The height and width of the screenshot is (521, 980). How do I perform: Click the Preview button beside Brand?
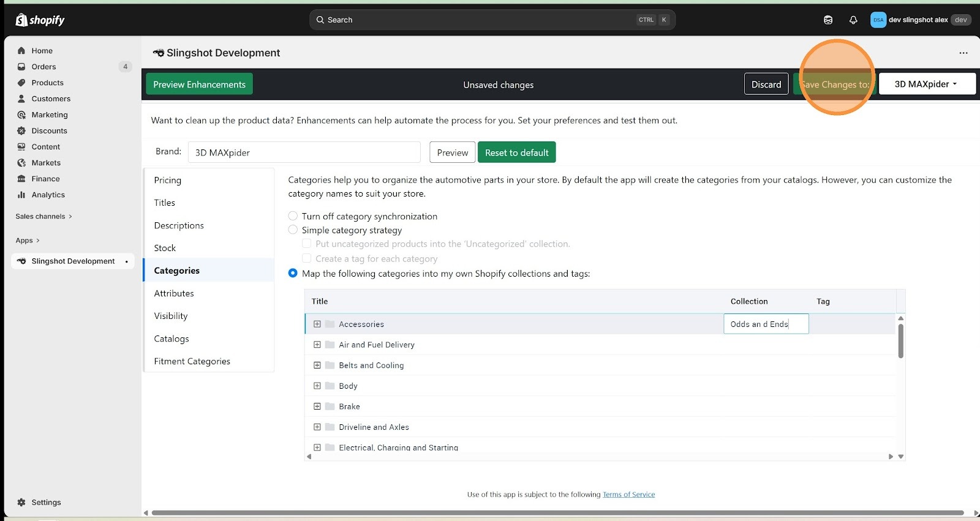click(453, 152)
